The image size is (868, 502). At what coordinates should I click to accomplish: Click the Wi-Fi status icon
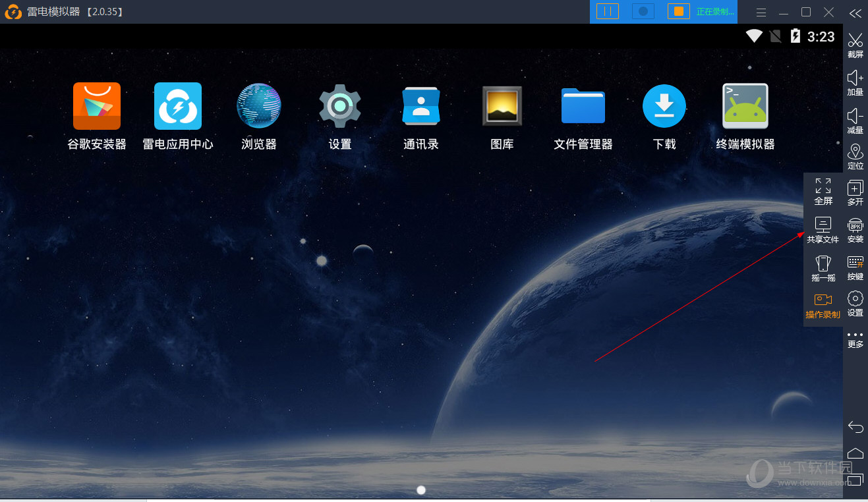click(754, 36)
